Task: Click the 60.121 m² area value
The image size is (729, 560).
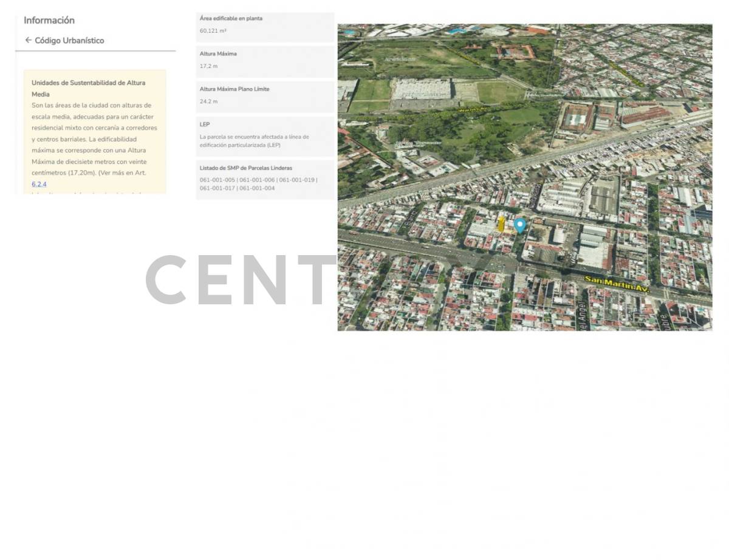Action: [x=213, y=30]
